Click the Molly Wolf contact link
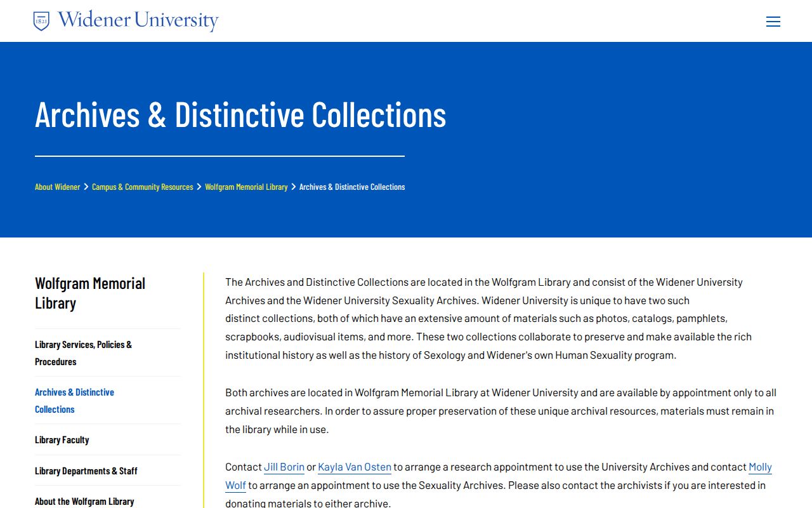 (760, 467)
